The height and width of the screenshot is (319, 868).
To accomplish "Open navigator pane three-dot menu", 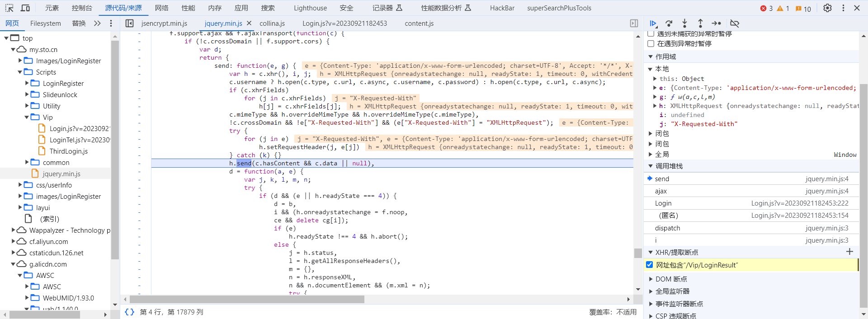I will click(x=111, y=23).
